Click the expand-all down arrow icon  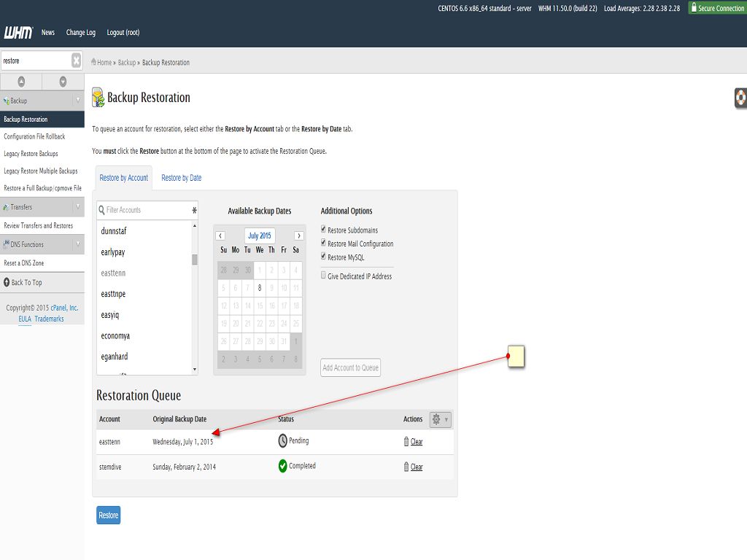(63, 82)
